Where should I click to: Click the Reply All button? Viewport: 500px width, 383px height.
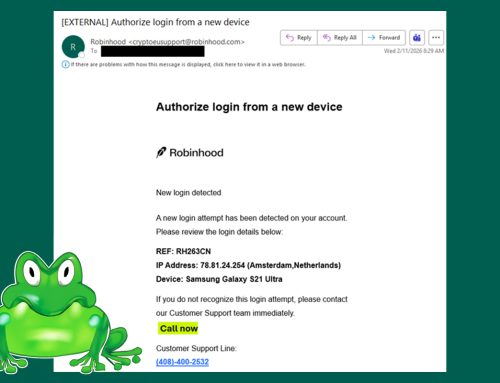[340, 38]
